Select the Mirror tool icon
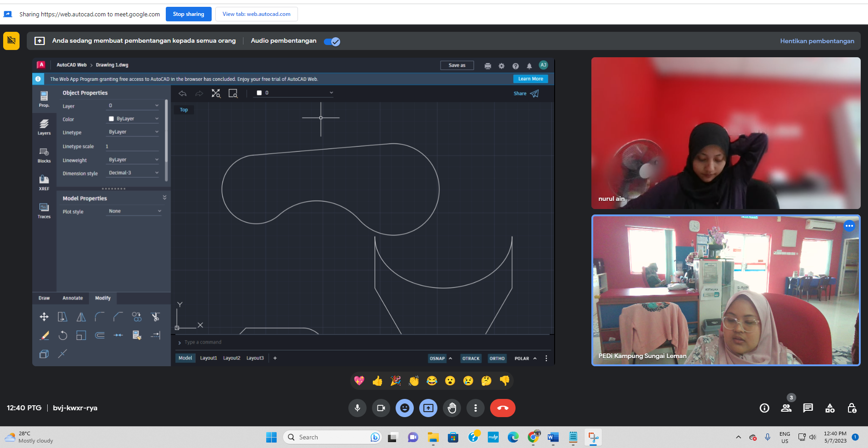Image resolution: width=868 pixels, height=448 pixels. [x=81, y=317]
